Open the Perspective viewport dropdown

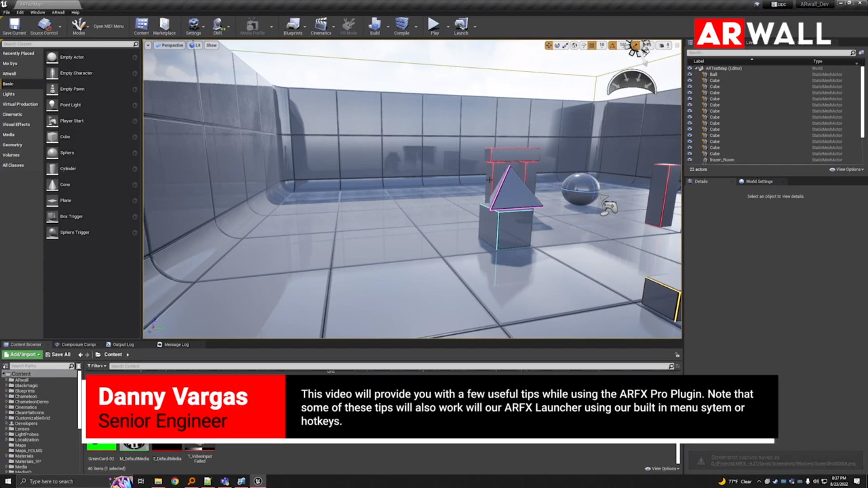click(x=170, y=45)
